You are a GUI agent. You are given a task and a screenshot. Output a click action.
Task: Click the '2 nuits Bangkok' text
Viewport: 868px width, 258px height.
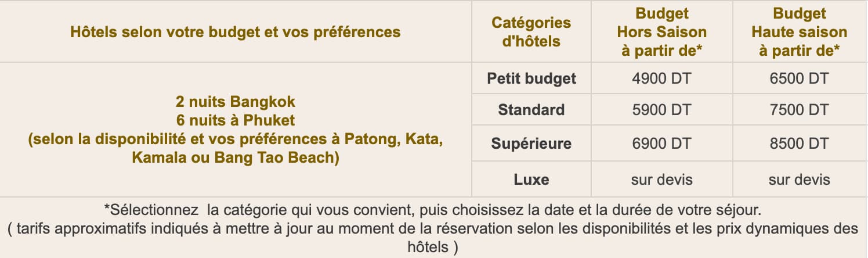pos(235,102)
